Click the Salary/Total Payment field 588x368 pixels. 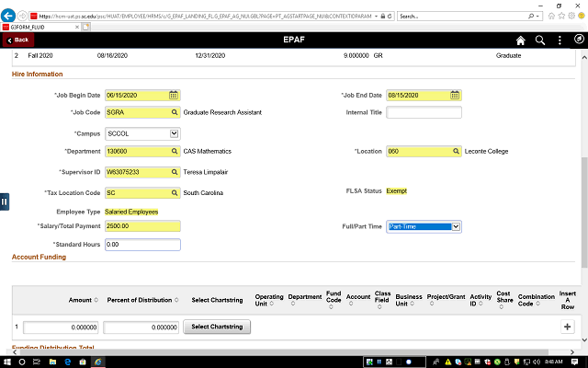click(142, 226)
